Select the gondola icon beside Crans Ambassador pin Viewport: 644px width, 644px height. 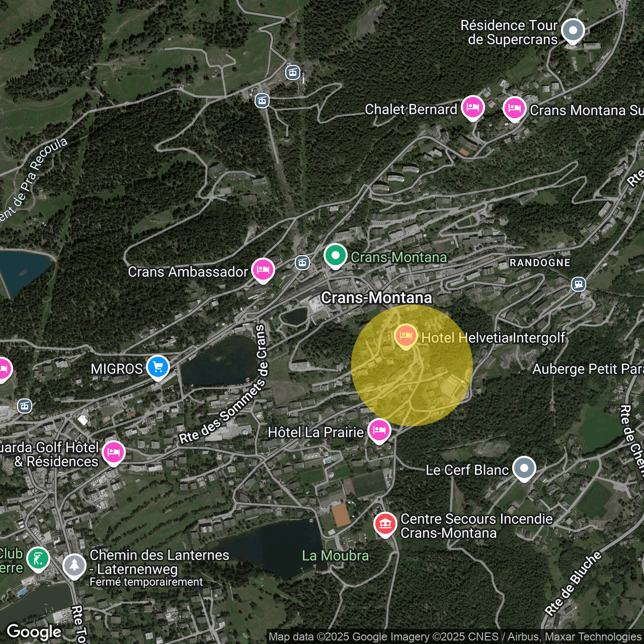[x=302, y=262]
